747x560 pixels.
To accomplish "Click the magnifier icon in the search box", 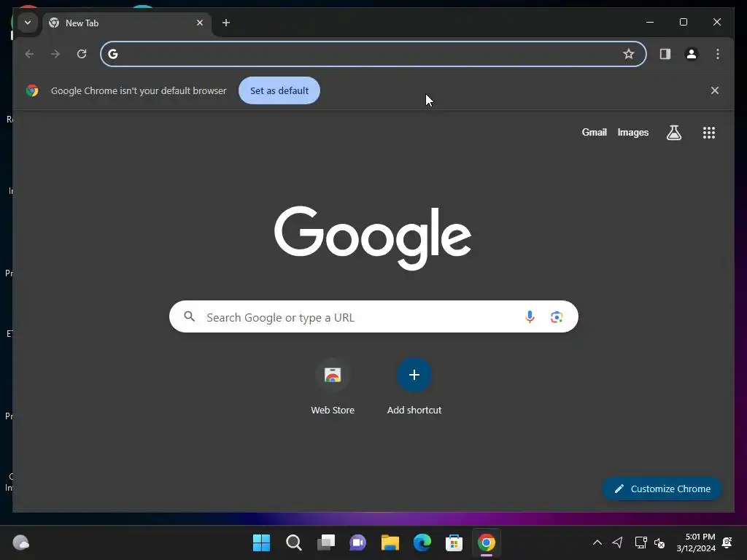I will 189,316.
